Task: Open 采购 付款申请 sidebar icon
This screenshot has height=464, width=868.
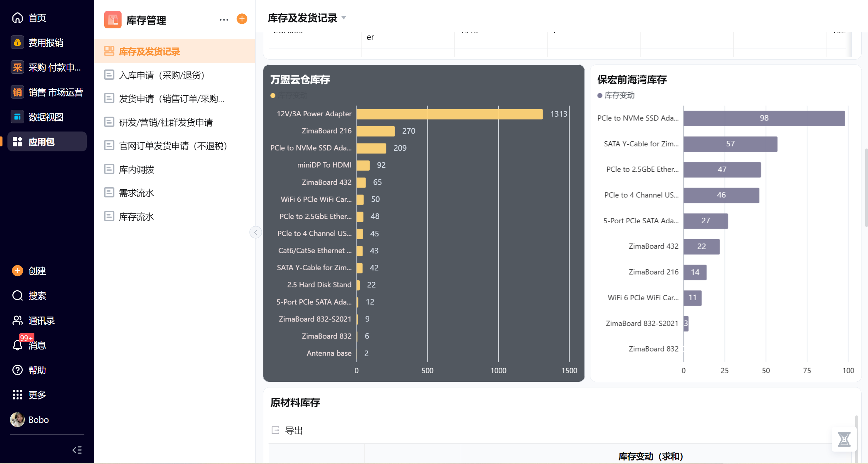Action: click(x=17, y=67)
